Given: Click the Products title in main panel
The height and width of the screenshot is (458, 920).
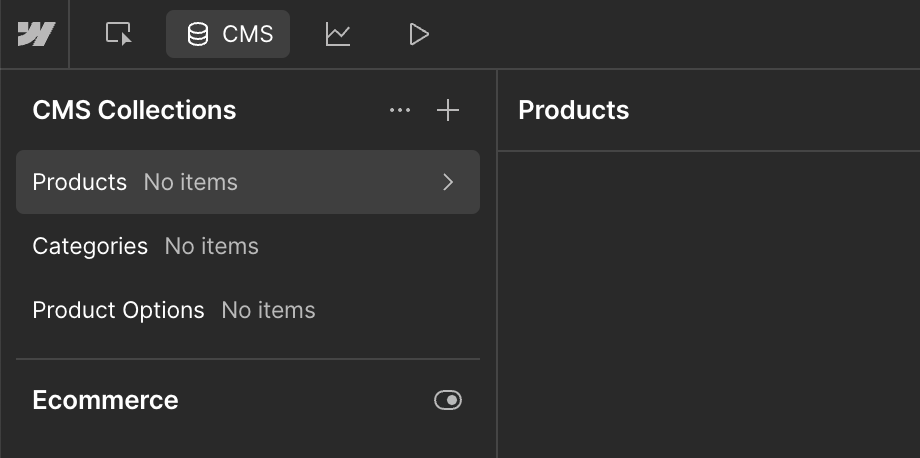Looking at the screenshot, I should (x=574, y=110).
